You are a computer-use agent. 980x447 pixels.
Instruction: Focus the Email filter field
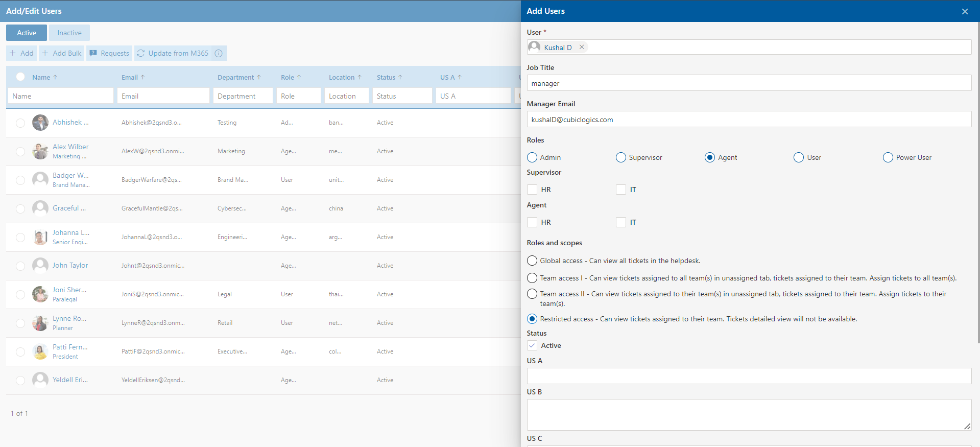[163, 96]
